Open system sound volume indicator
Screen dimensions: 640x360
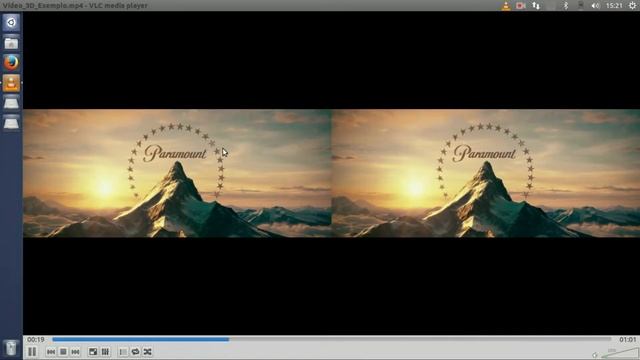point(596,6)
